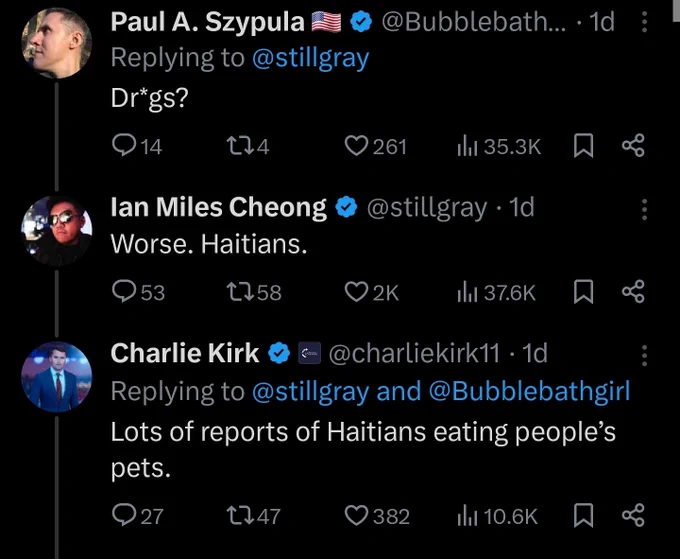Reply to the "Worse. Haitians." tweet
680x559 pixels.
[x=138, y=292]
